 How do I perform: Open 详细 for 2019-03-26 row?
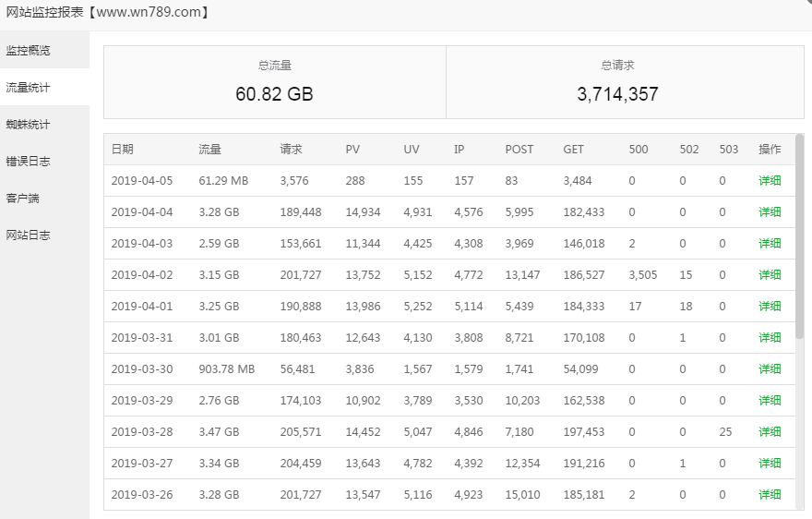[x=770, y=495]
